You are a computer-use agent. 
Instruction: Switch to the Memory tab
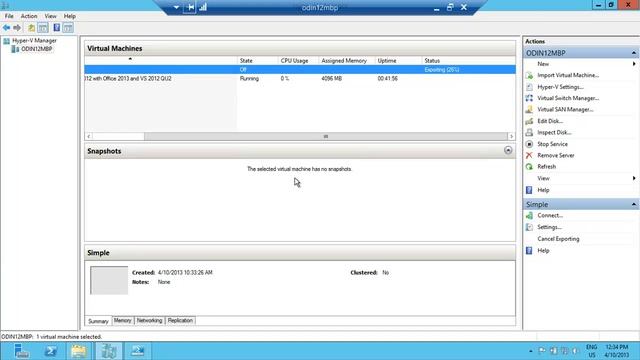[122, 320]
